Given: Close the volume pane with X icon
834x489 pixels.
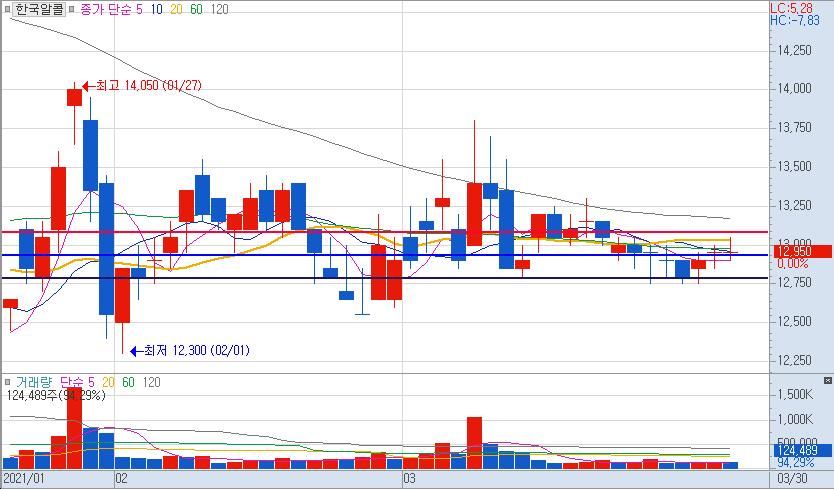Looking at the screenshot, I should (x=828, y=380).
